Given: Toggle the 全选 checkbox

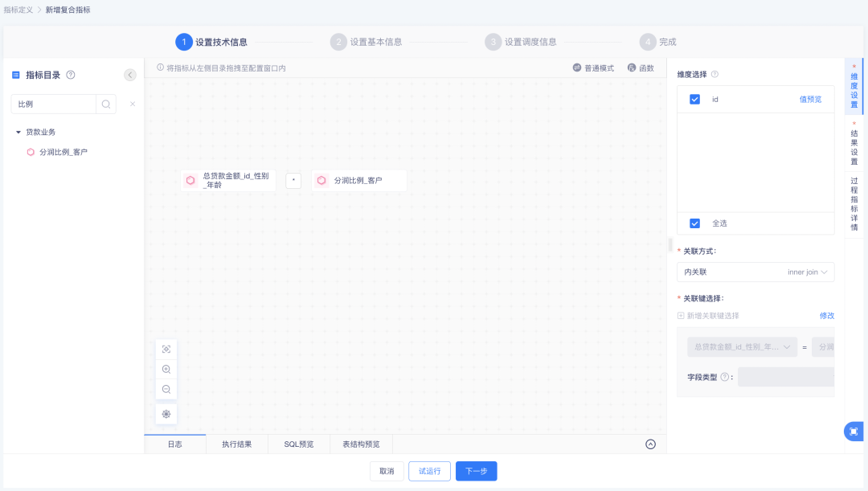Looking at the screenshot, I should tap(695, 223).
